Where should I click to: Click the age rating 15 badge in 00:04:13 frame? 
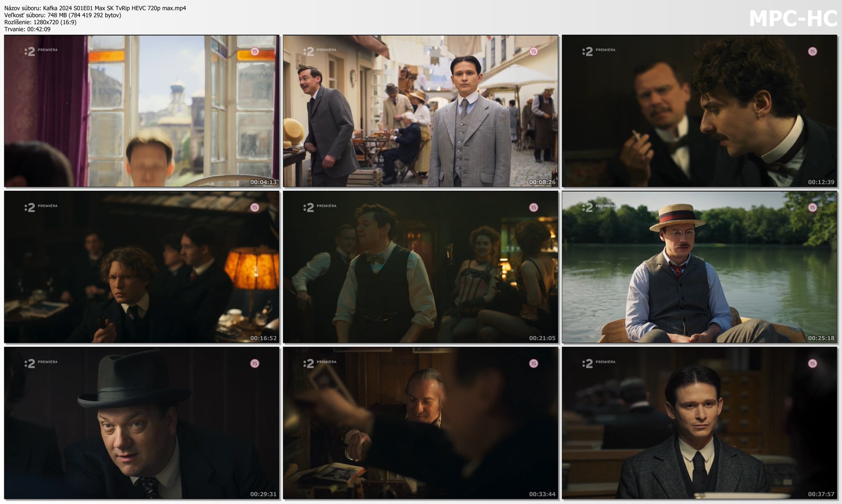[x=254, y=51]
